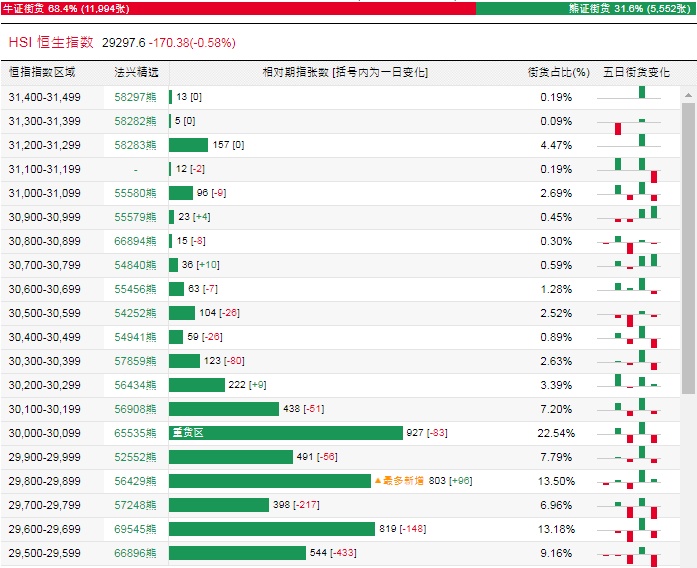Open warrant link 54252熊
Image resolution: width=697 pixels, height=568 pixels.
[135, 313]
